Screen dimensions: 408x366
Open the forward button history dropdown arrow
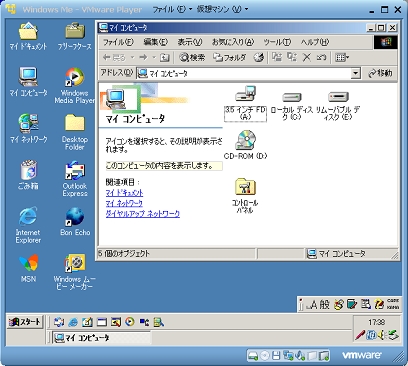(x=154, y=58)
